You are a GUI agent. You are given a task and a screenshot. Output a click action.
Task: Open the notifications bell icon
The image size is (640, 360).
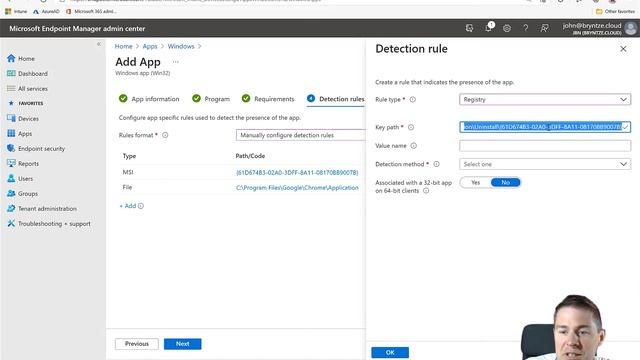[x=488, y=28]
